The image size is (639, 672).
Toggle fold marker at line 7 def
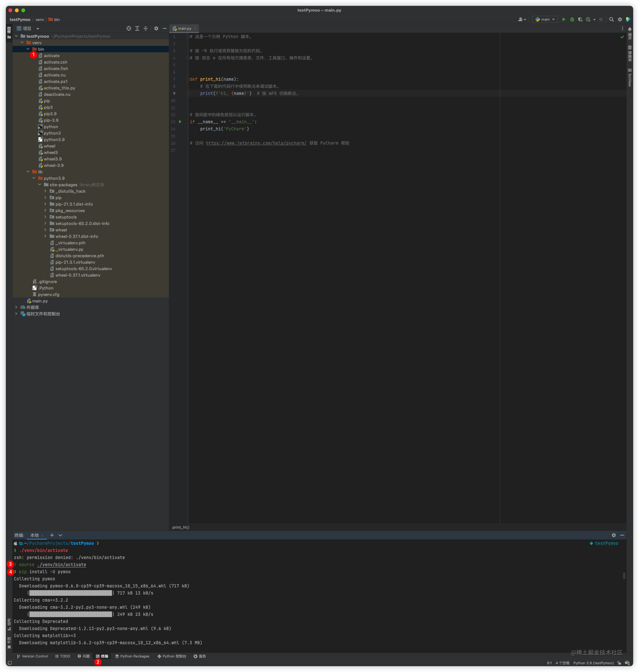188,79
